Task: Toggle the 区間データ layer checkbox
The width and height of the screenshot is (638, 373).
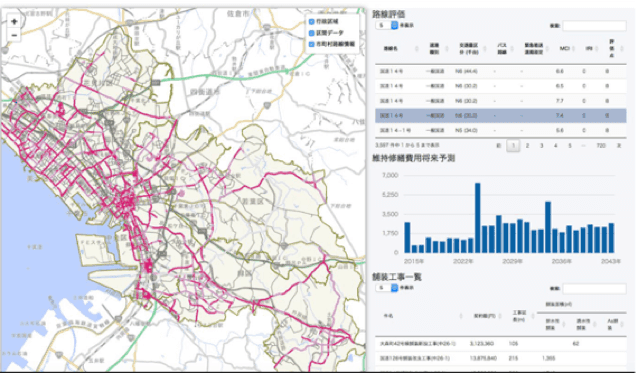Action: coord(312,33)
